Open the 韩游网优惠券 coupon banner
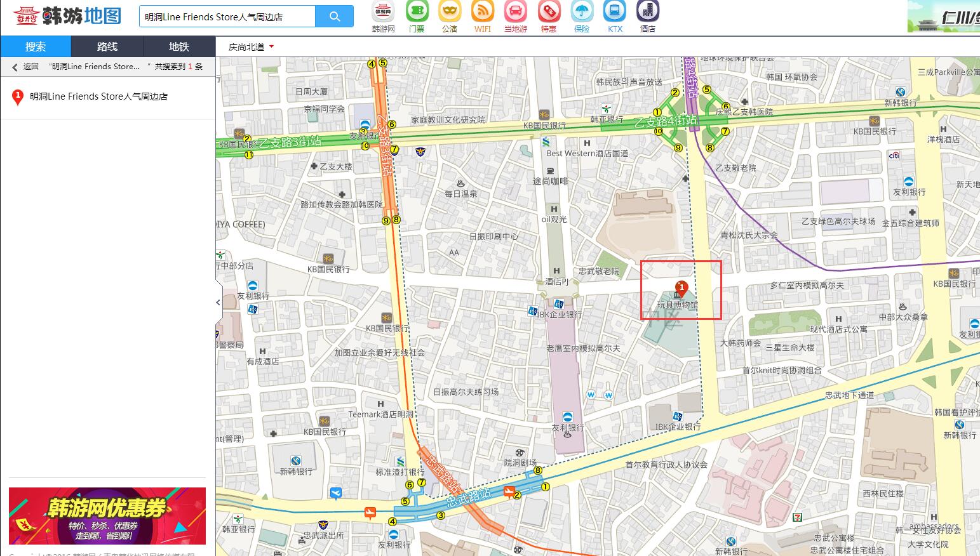 [107, 516]
